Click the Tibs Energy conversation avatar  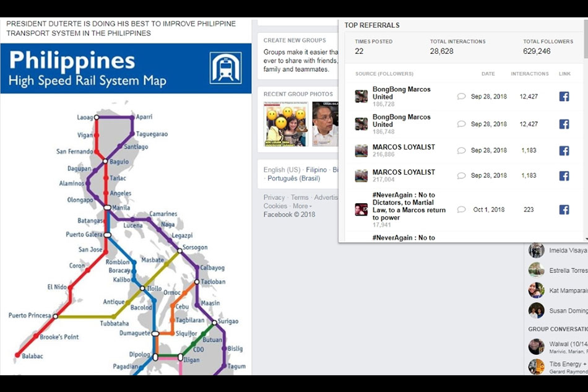coord(536,367)
